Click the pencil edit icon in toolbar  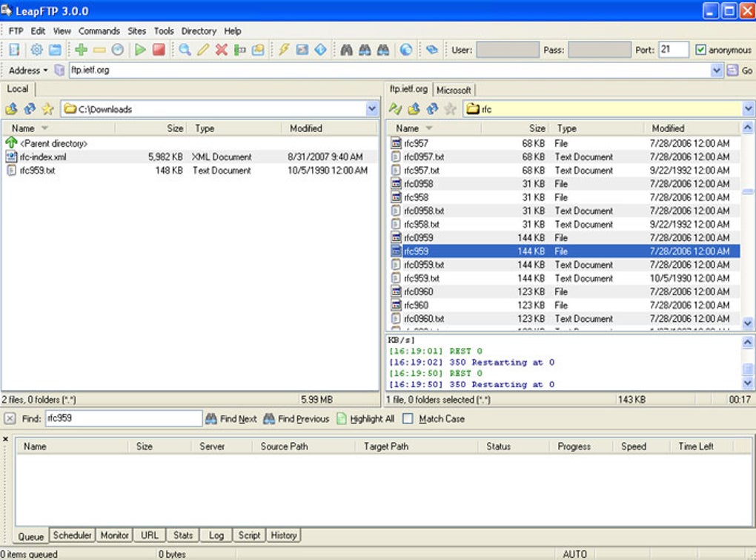(x=203, y=50)
